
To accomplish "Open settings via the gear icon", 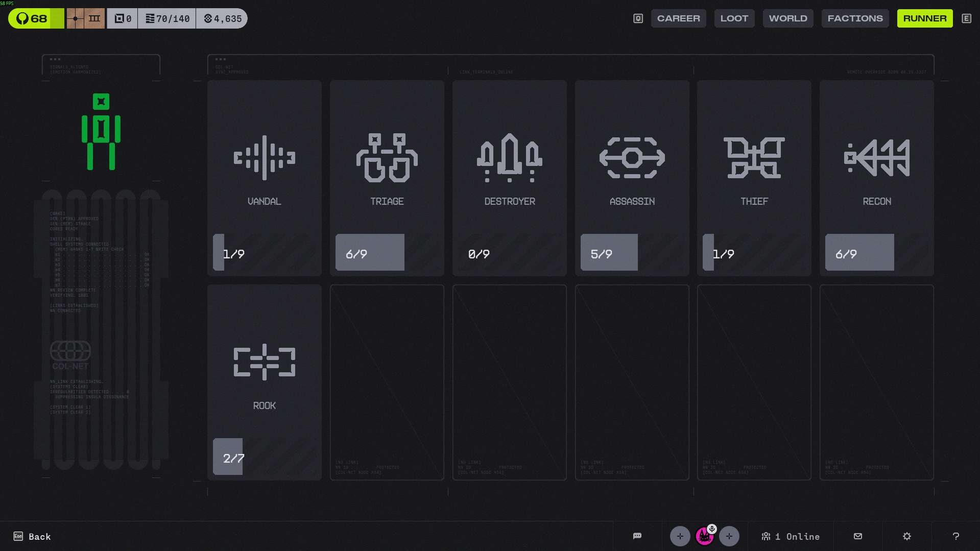I will click(907, 536).
